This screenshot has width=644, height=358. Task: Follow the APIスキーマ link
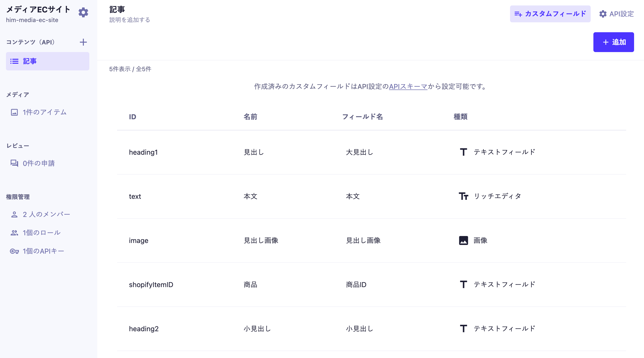point(408,87)
